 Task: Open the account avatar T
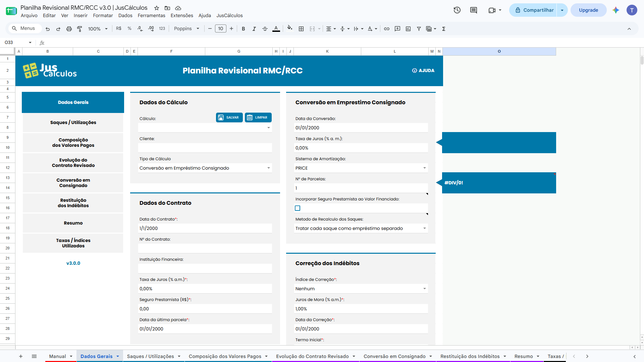(632, 10)
